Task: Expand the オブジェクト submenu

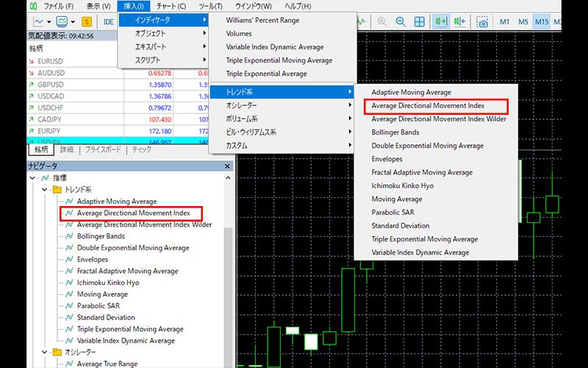Action: point(163,33)
